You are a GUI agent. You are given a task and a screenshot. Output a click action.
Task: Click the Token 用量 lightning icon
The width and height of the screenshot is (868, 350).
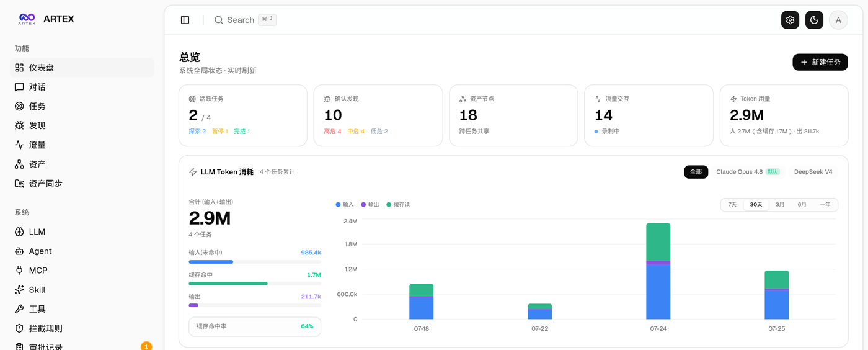coord(733,99)
